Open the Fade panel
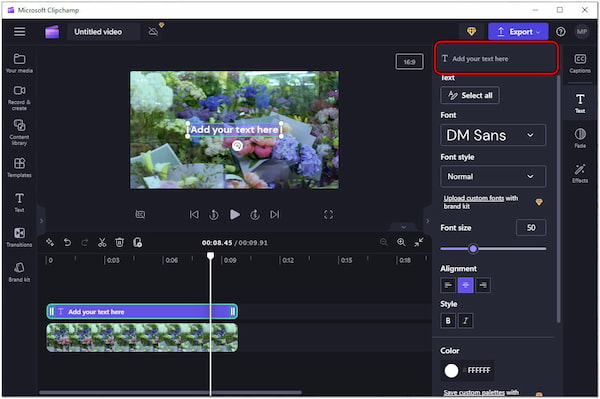Viewport: 600px width, 399px height. 580,138
